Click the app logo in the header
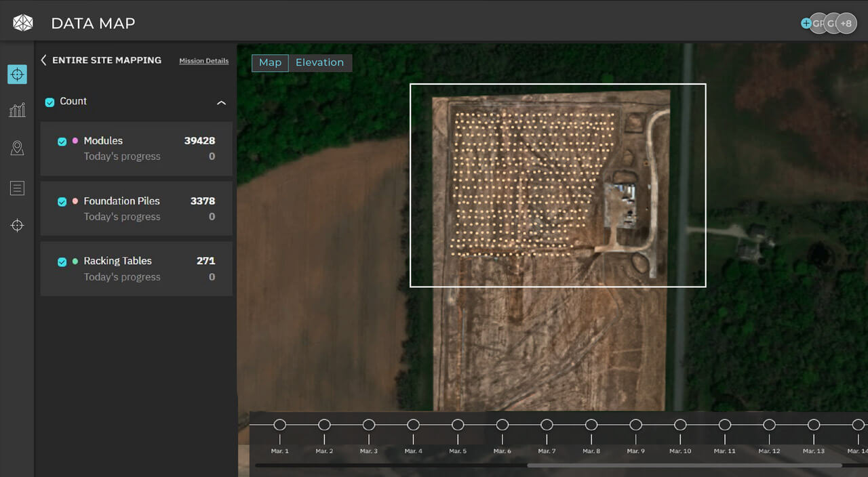868x477 pixels. click(23, 23)
